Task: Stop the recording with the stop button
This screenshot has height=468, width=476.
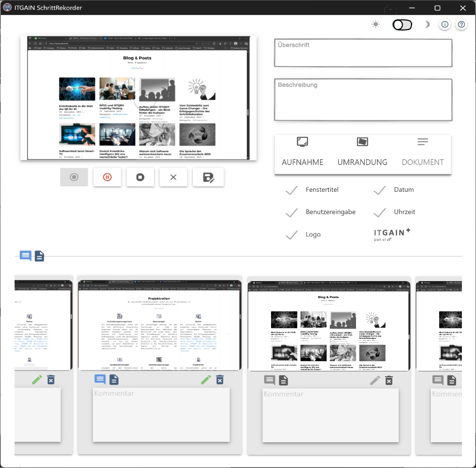Action: coord(140,177)
